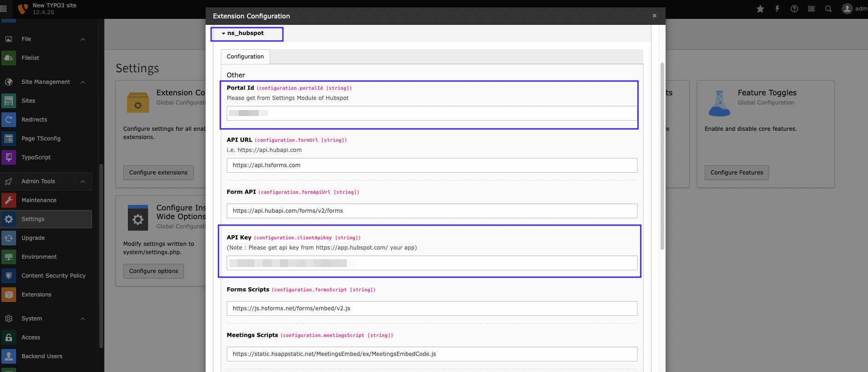
Task: Click the "Settings" page heading
Action: point(137,69)
